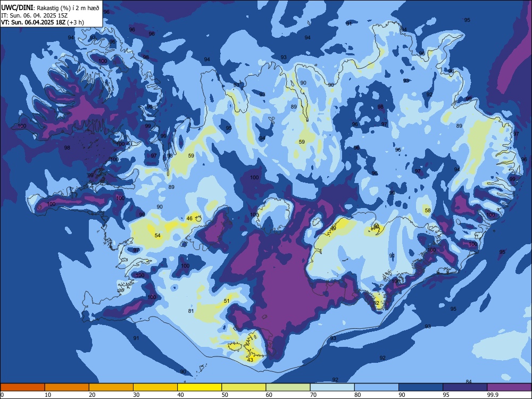Click the legend tick label '0'
This screenshot has width=532, height=399.
[2, 395]
